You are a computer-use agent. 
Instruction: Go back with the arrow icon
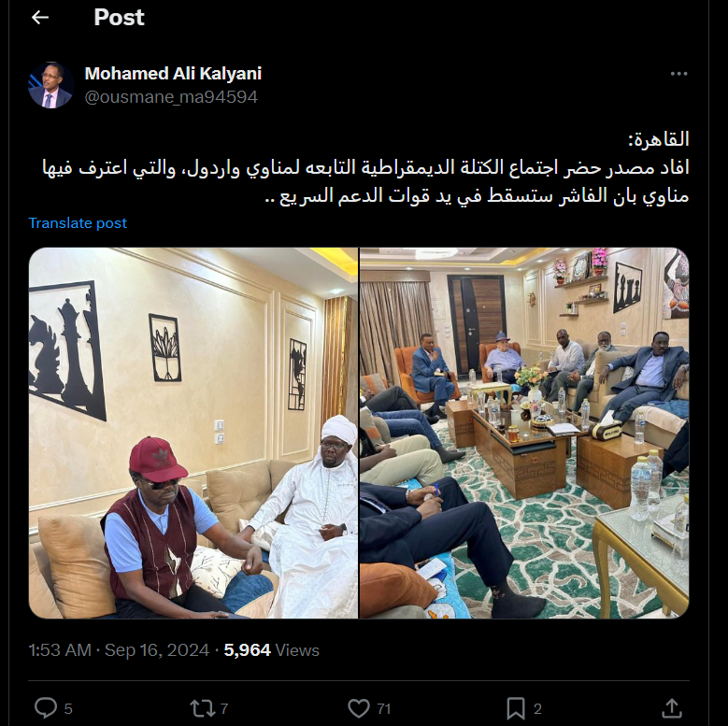[40, 18]
